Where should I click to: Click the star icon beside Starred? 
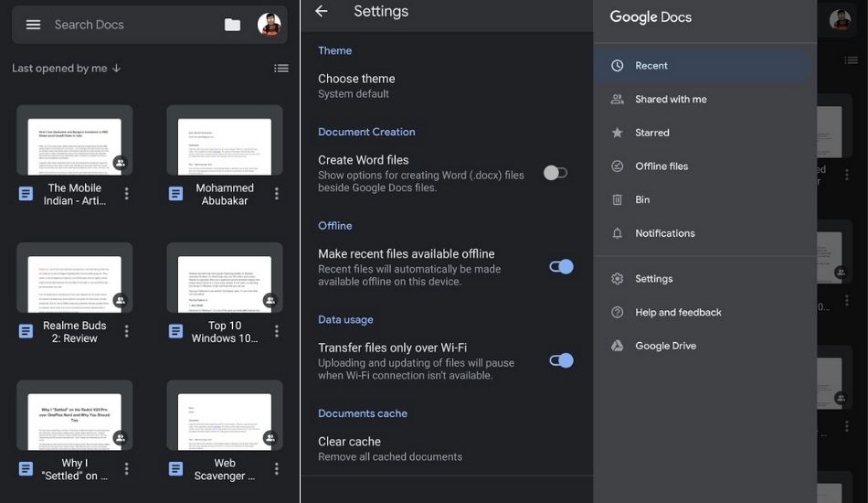click(618, 133)
